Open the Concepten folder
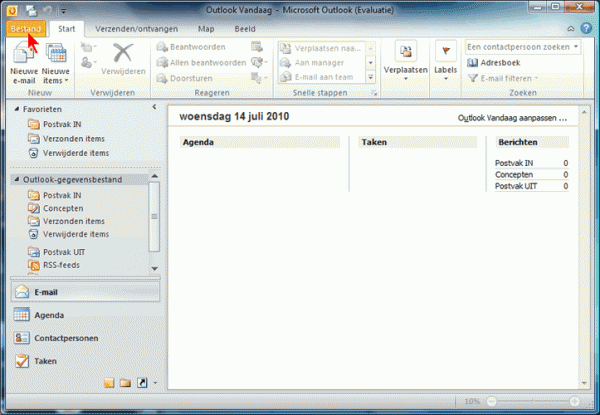The image size is (600, 415). point(56,208)
